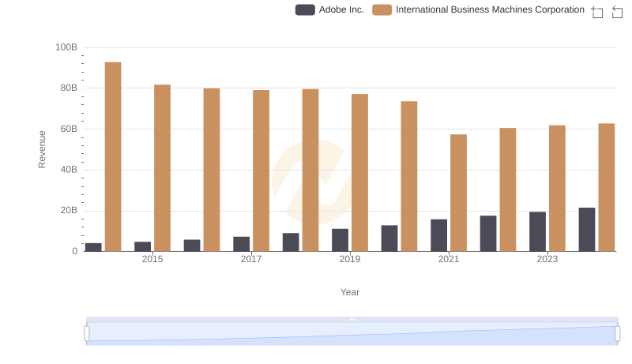Click the Adobe Inc. dark color swatch
632x364 pixels.
[x=305, y=9]
